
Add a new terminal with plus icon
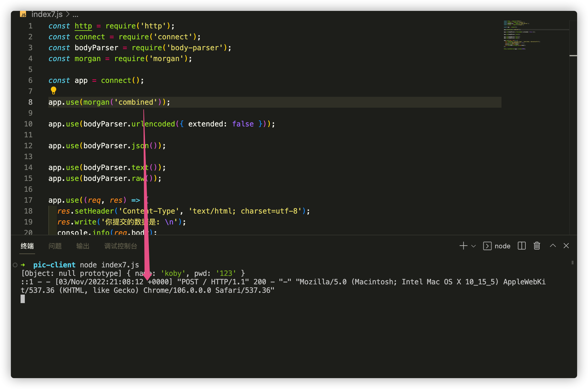tap(463, 246)
